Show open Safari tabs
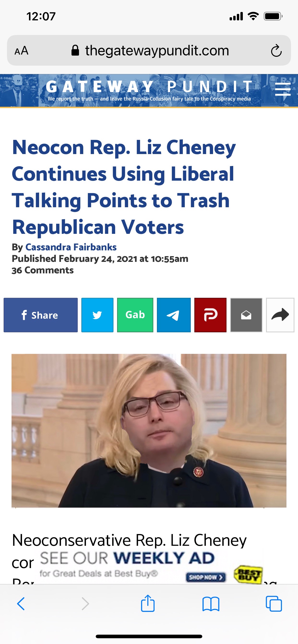This screenshot has height=644, width=298. [274, 604]
